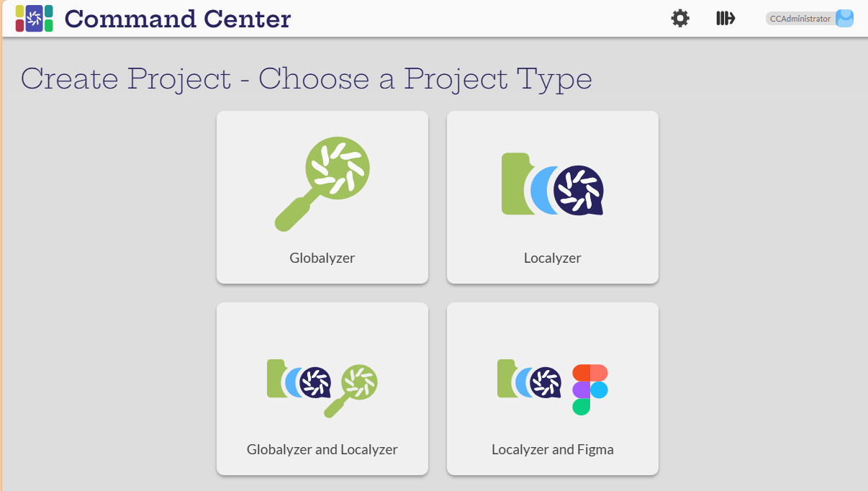Viewport: 868px width, 491px height.
Task: Click the navy speech bubble in the Localyzer card
Action: coord(579,190)
